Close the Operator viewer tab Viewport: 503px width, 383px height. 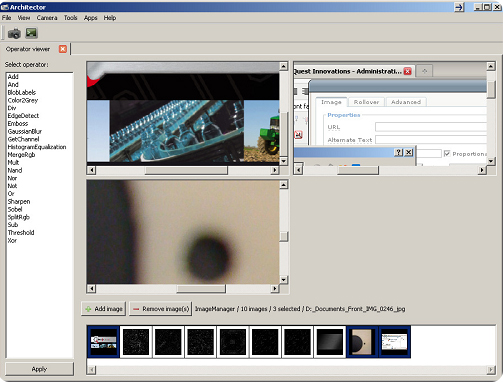tap(63, 49)
